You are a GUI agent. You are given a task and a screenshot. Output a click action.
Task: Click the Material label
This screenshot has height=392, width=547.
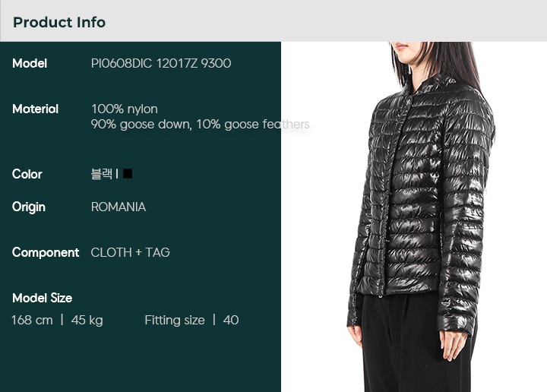click(35, 109)
